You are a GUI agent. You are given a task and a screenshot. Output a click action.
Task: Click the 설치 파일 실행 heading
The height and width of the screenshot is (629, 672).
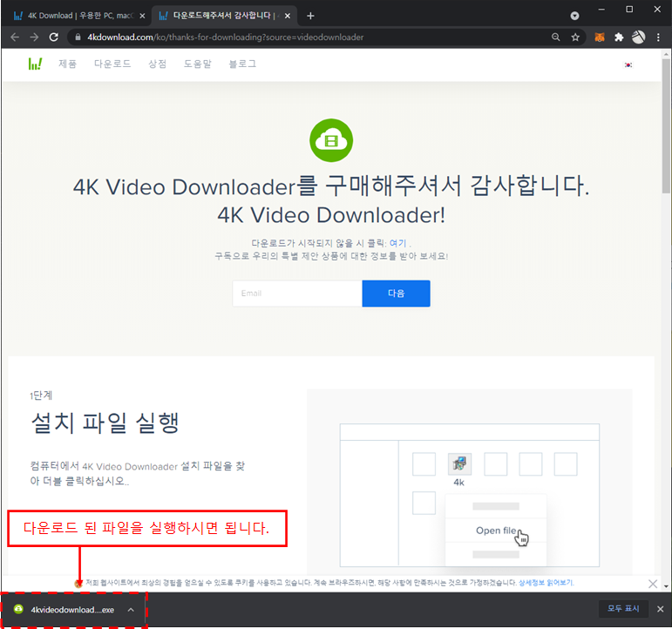[105, 423]
